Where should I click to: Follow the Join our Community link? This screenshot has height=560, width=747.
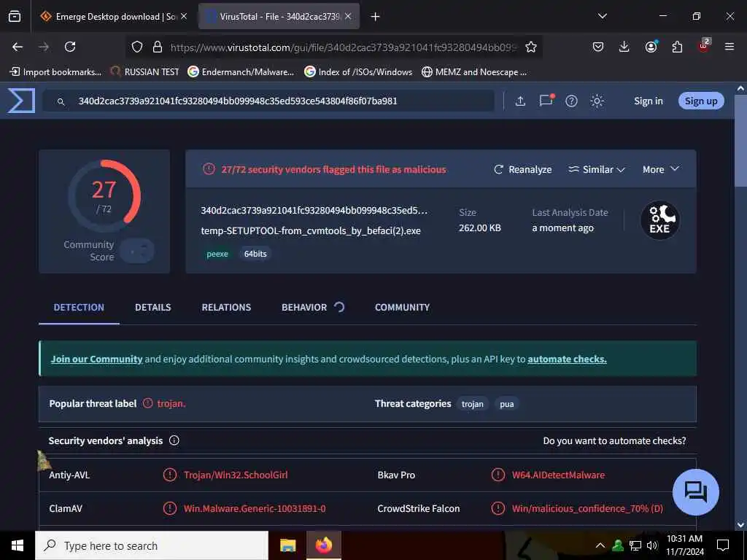(97, 359)
